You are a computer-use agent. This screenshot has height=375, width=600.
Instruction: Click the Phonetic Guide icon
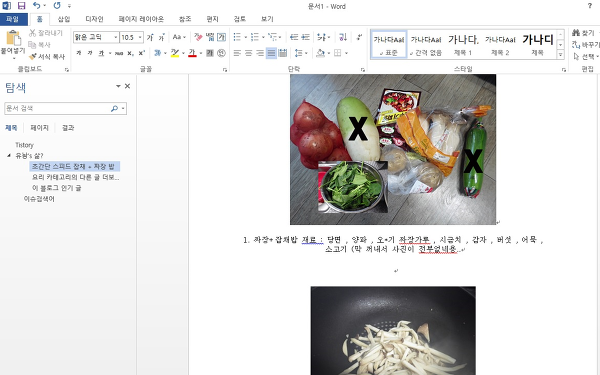210,37
